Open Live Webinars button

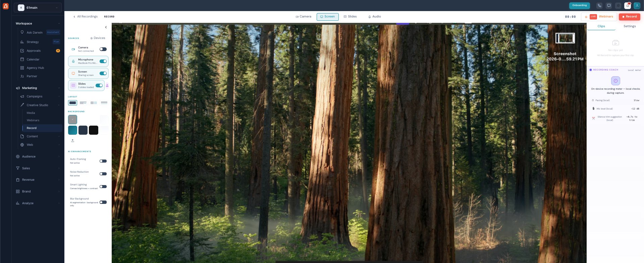599,16
